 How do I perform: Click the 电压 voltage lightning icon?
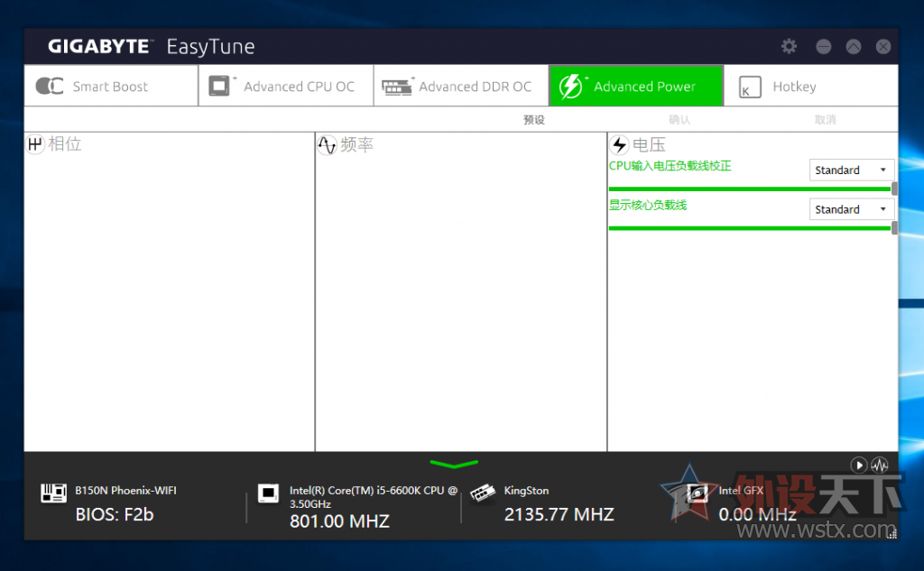pos(619,144)
